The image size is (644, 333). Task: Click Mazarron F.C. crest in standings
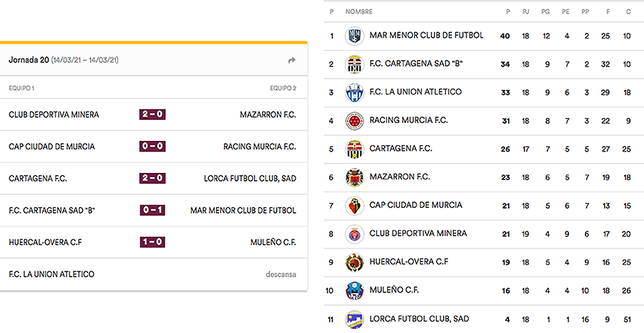[x=354, y=177]
